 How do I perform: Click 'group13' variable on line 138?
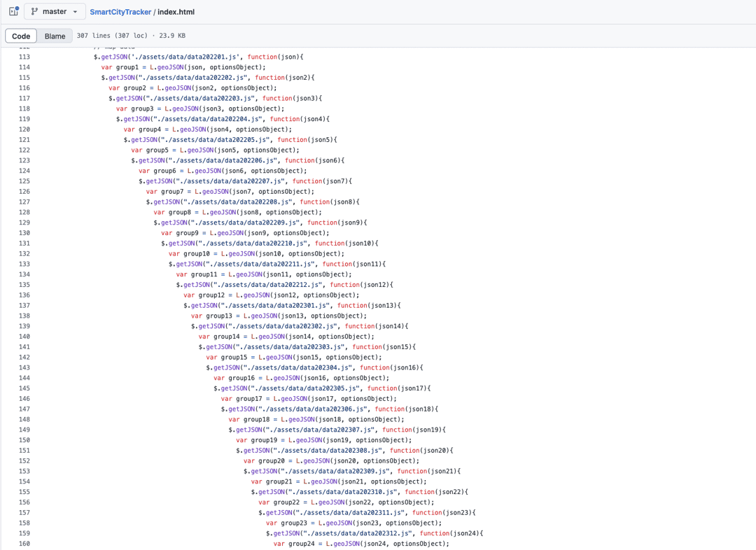coord(219,316)
